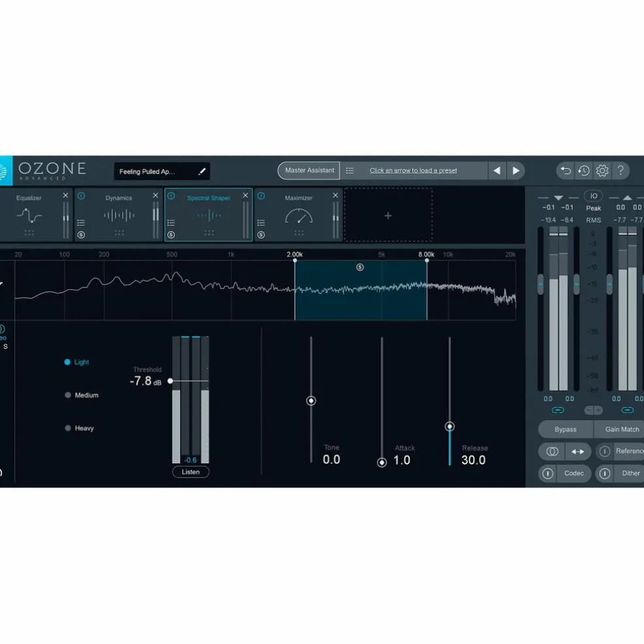The height and width of the screenshot is (644, 644).
Task: Click the Listen button
Action: click(190, 472)
